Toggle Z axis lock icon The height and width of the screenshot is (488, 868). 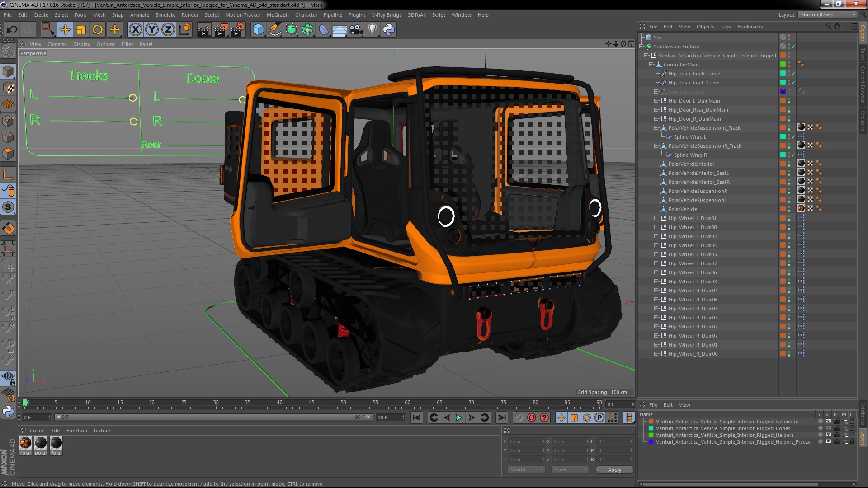[168, 30]
